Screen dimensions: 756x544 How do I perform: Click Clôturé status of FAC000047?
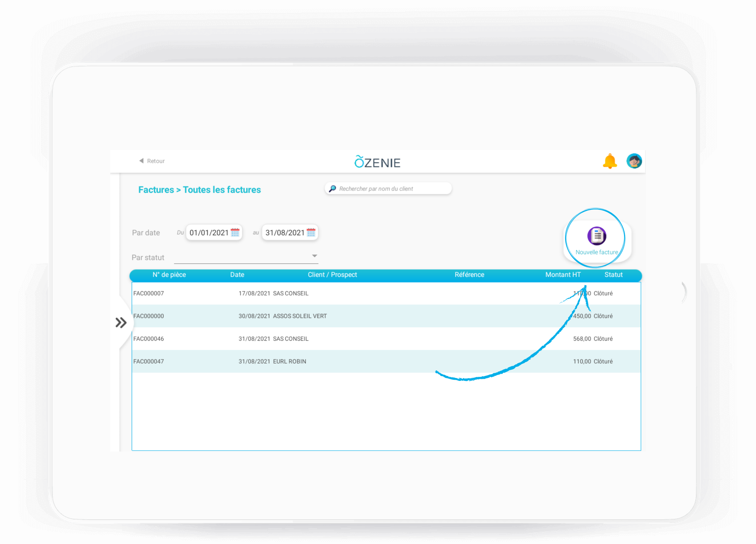(603, 362)
